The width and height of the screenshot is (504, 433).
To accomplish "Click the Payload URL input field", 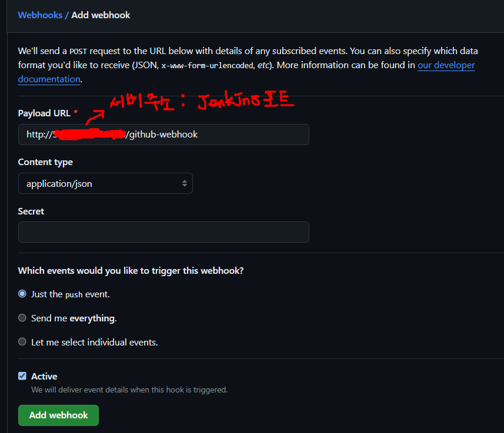I will [163, 135].
